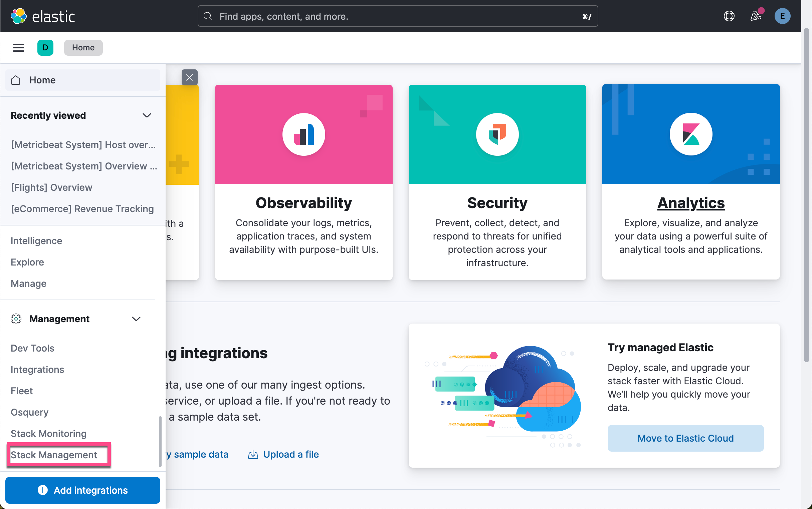Collapse the Recently viewed section
The height and width of the screenshot is (509, 812).
click(147, 115)
